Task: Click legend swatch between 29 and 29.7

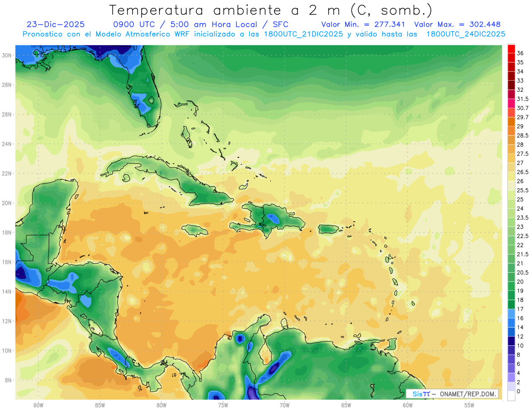Action: 511,122
